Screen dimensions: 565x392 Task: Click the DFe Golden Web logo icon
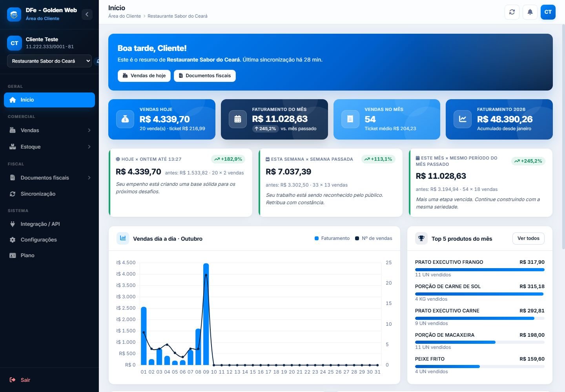pos(14,15)
